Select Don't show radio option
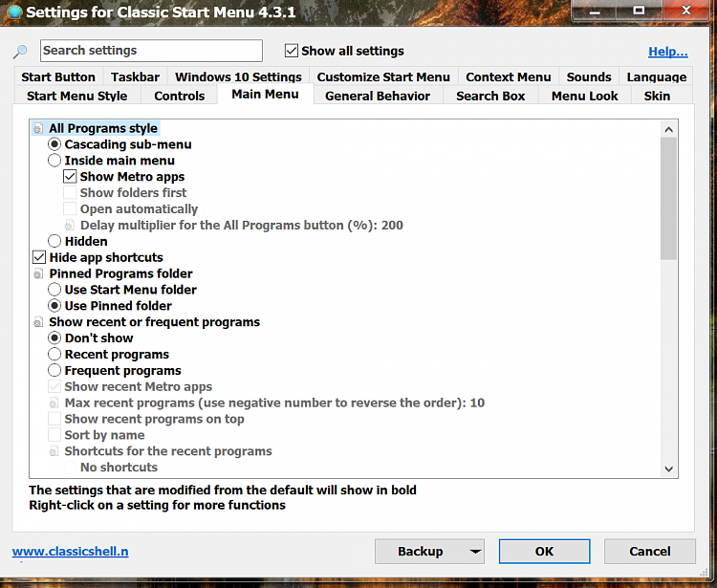Screen dimensions: 717x588 click(54, 338)
